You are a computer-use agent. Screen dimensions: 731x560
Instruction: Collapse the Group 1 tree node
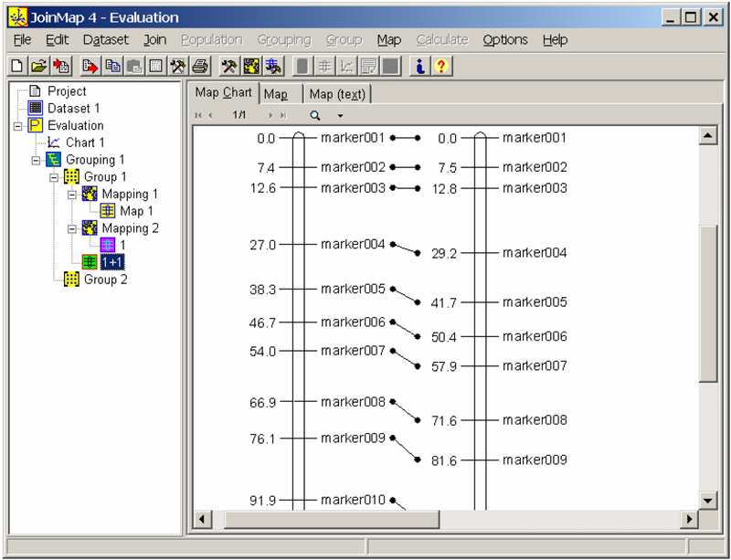[54, 177]
